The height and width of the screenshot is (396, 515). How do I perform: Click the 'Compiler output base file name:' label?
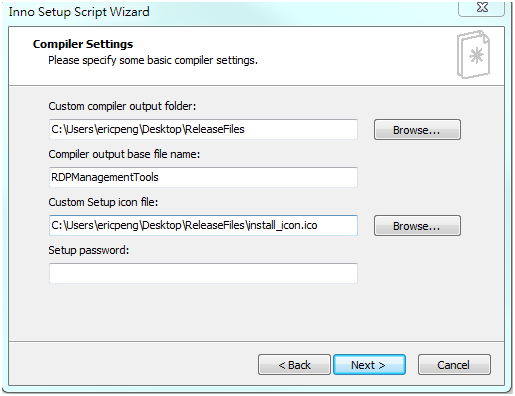click(x=124, y=154)
